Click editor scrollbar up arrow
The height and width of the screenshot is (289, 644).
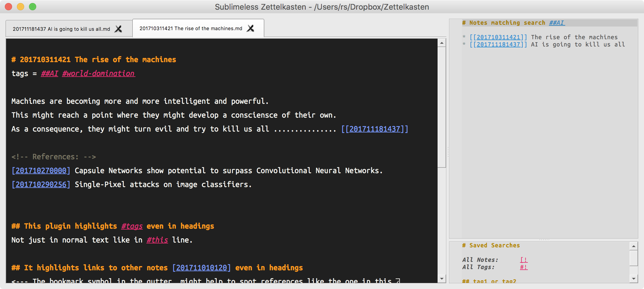[x=442, y=43]
